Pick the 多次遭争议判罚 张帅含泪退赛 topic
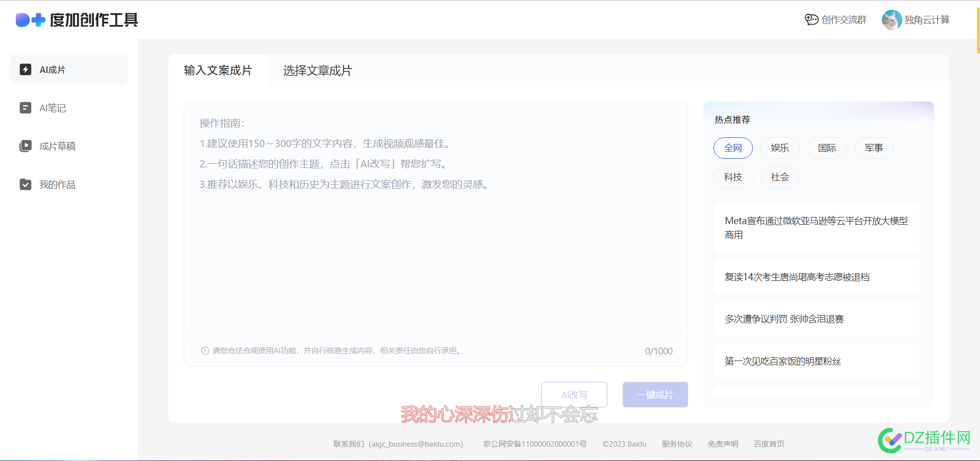 click(817, 319)
